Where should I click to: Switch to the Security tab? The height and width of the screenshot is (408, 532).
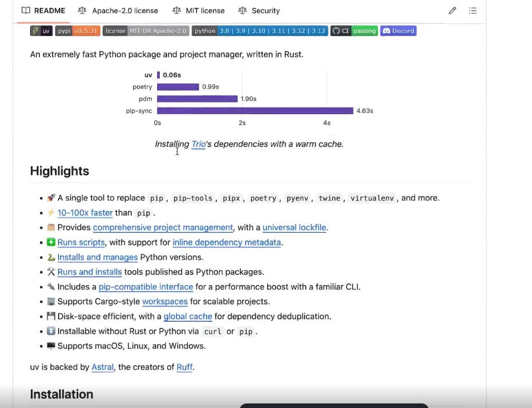click(x=259, y=11)
